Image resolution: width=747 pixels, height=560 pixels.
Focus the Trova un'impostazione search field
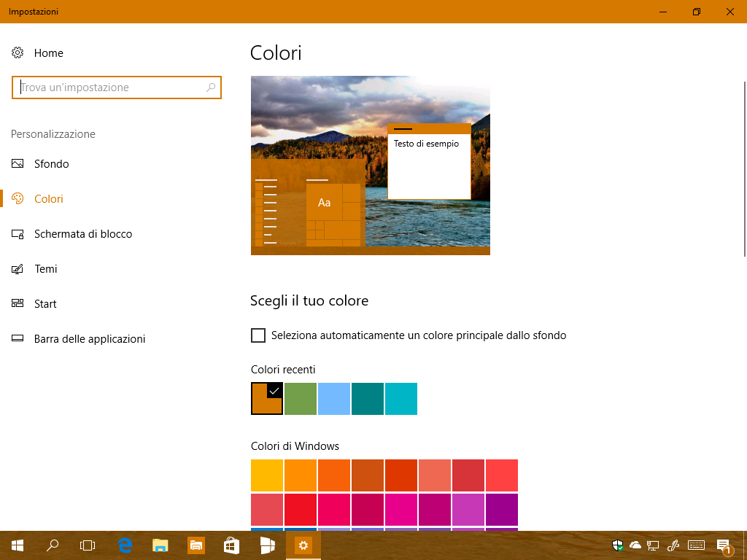click(x=117, y=87)
